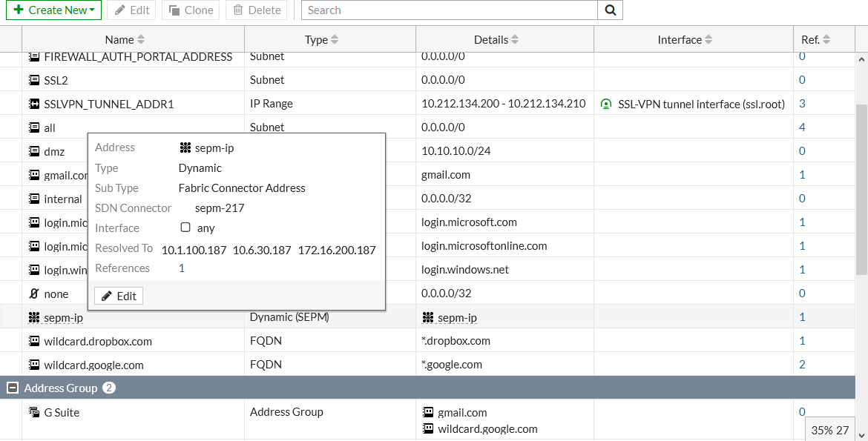This screenshot has width=868, height=441.
Task: Sort by the Details column header
Action: (496, 40)
